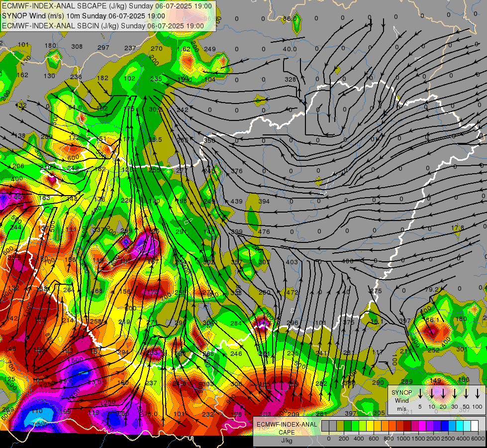
Task: Click the 30 m/s wind arrow in legend
Action: 455,394
